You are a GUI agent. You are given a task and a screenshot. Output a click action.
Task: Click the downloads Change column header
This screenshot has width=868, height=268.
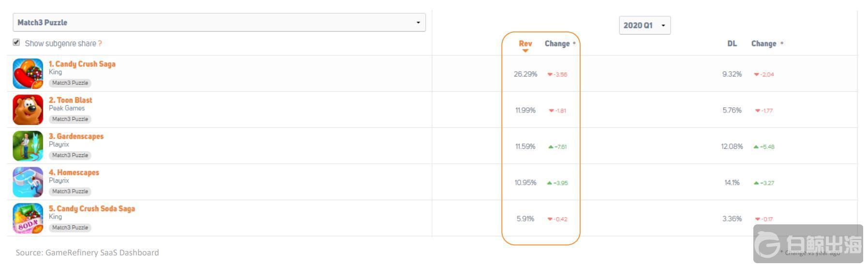(763, 44)
